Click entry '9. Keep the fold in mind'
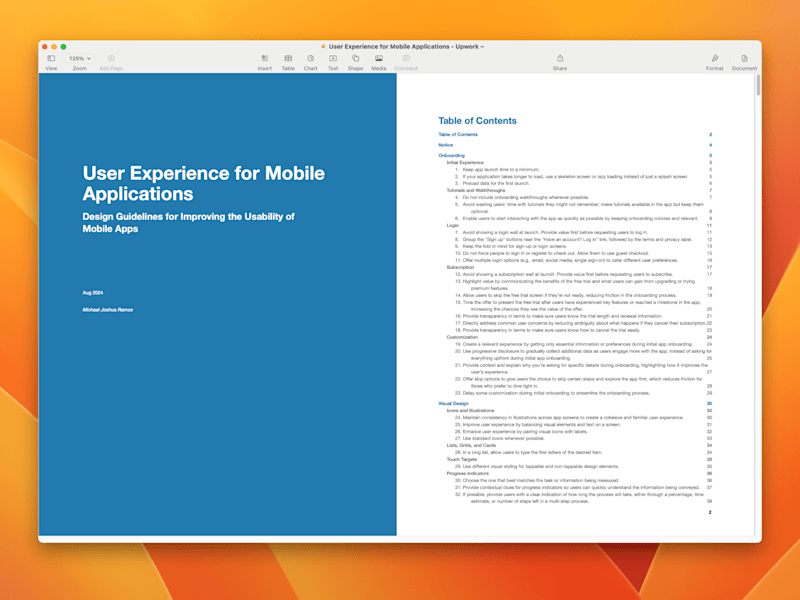 pyautogui.click(x=511, y=246)
